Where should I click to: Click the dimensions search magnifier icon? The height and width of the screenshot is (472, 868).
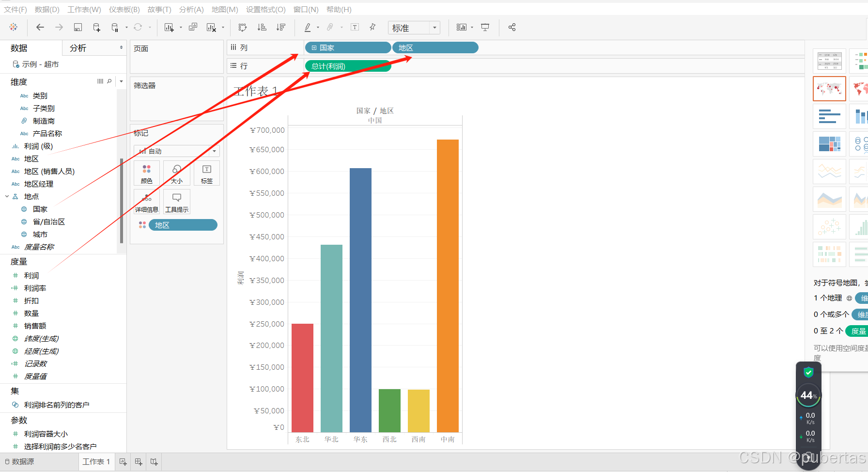point(109,81)
